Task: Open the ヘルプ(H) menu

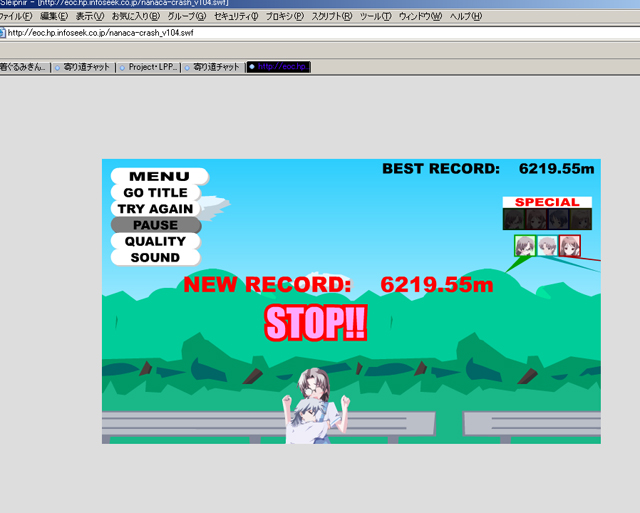Action: pyautogui.click(x=466, y=16)
